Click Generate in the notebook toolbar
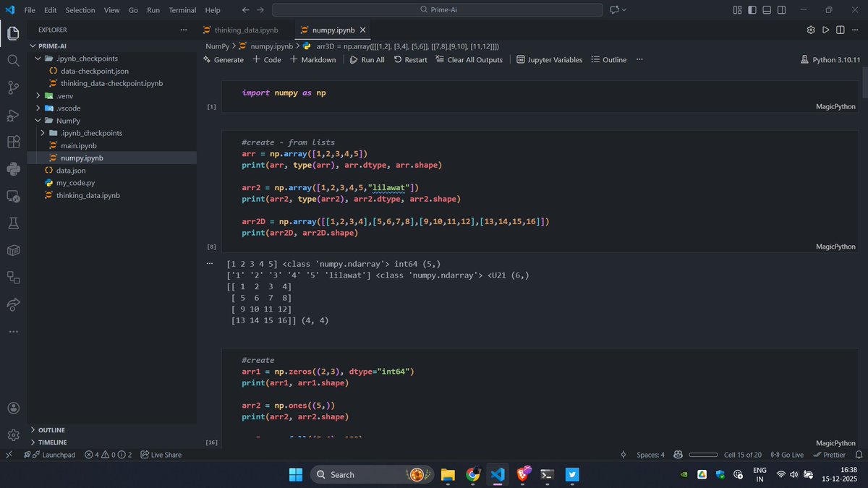The image size is (868, 488). [x=223, y=60]
